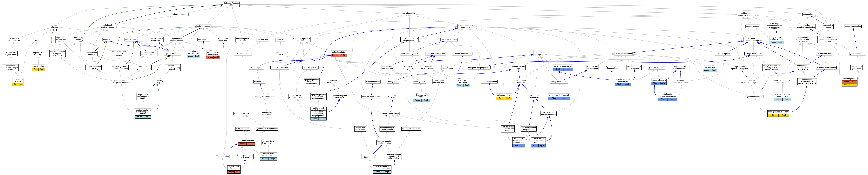This screenshot has height=175, width=868.
Task: Click the response to hypoxia node
Action: pos(18,81)
